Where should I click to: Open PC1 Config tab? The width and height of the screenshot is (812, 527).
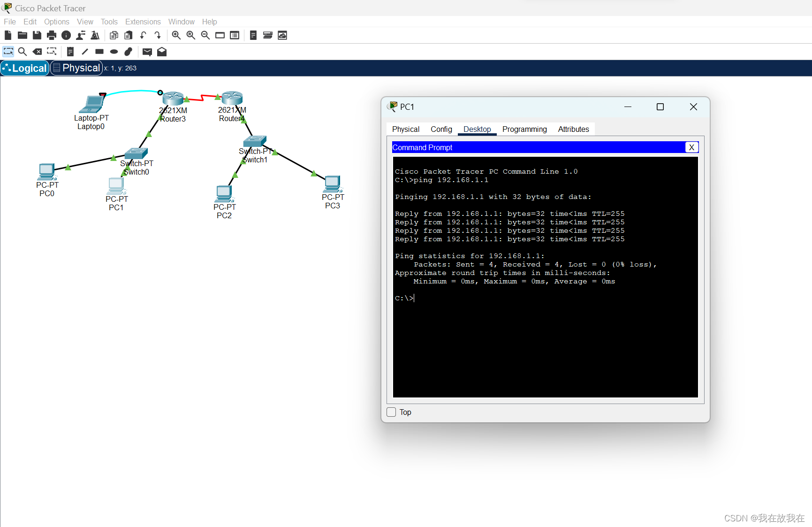[x=441, y=129]
